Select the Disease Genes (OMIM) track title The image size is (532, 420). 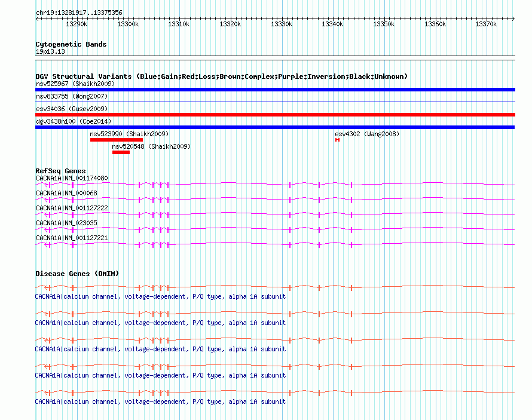[x=77, y=274]
